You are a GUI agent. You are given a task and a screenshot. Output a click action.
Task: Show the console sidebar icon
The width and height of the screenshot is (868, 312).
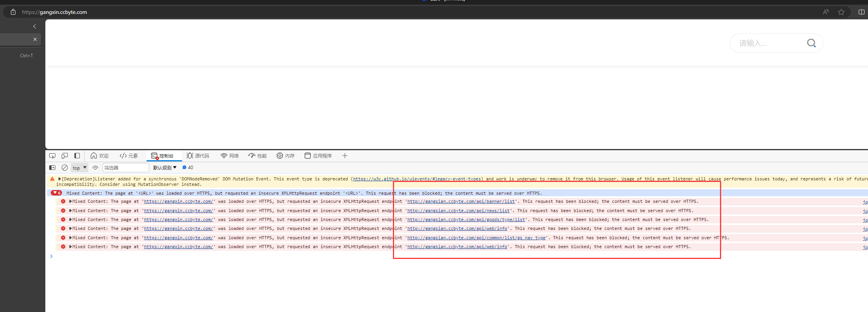click(x=52, y=168)
